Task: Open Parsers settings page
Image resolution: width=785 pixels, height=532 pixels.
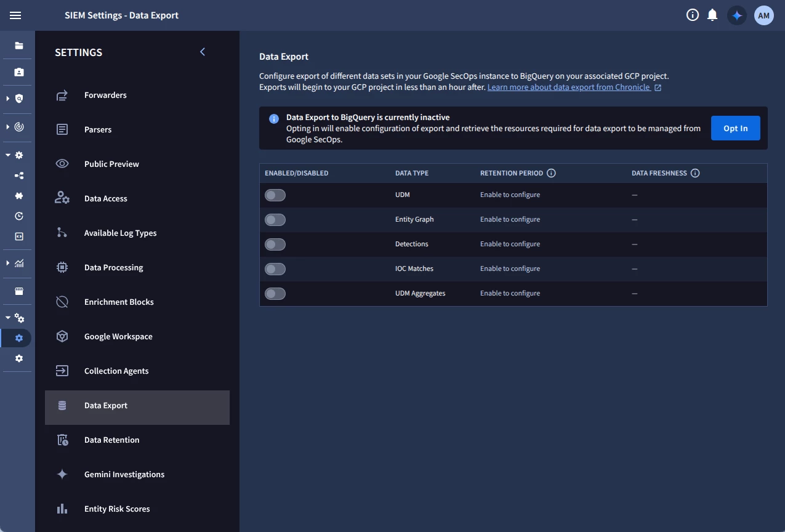Action: click(x=137, y=130)
